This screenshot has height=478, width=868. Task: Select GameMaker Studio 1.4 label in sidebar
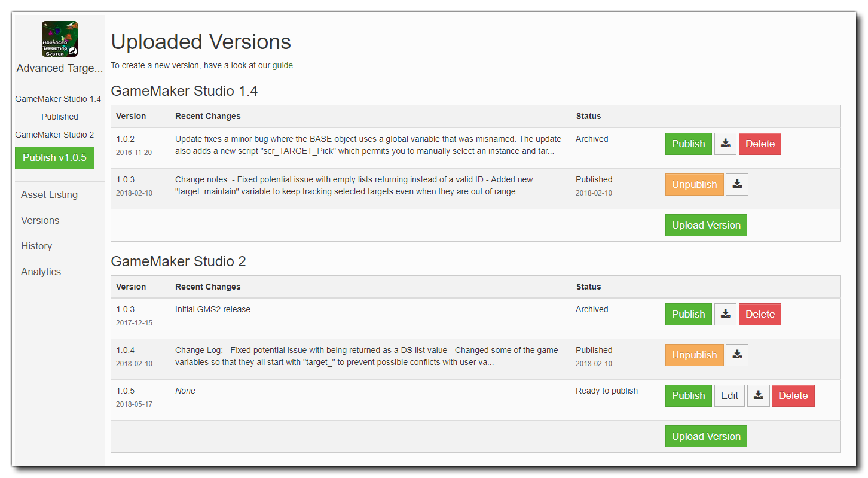[58, 99]
